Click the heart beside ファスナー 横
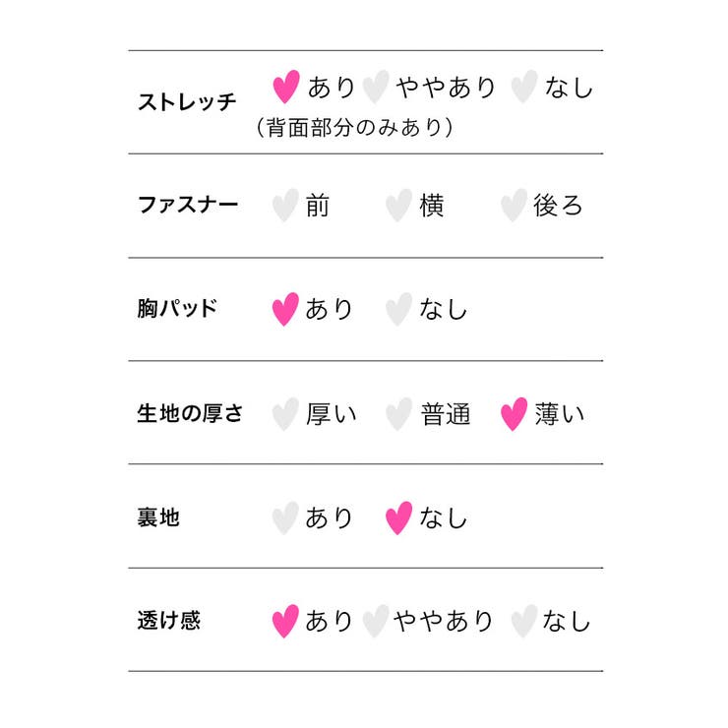 pos(397,206)
